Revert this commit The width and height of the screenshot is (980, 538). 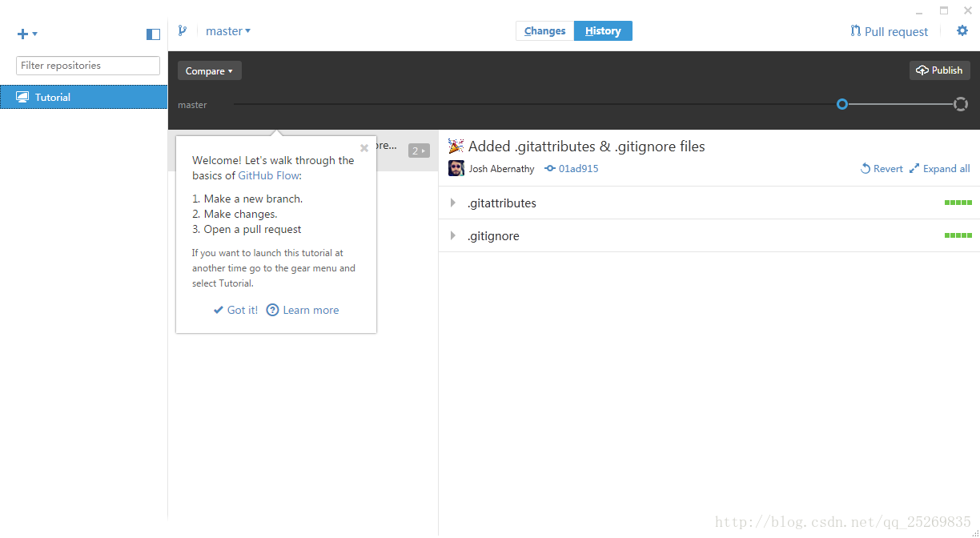pos(882,169)
